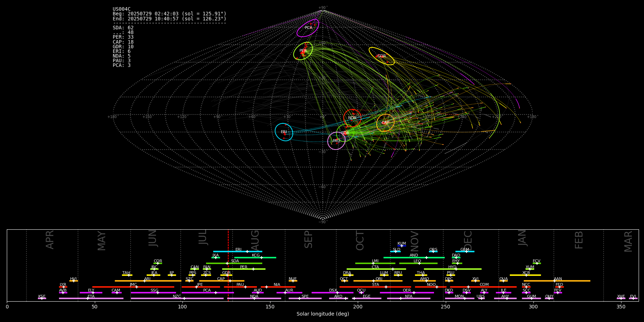Image resolution: width=644 pixels, height=322 pixels.
Task: Click the STA label in shower timeline
Action: (375, 285)
